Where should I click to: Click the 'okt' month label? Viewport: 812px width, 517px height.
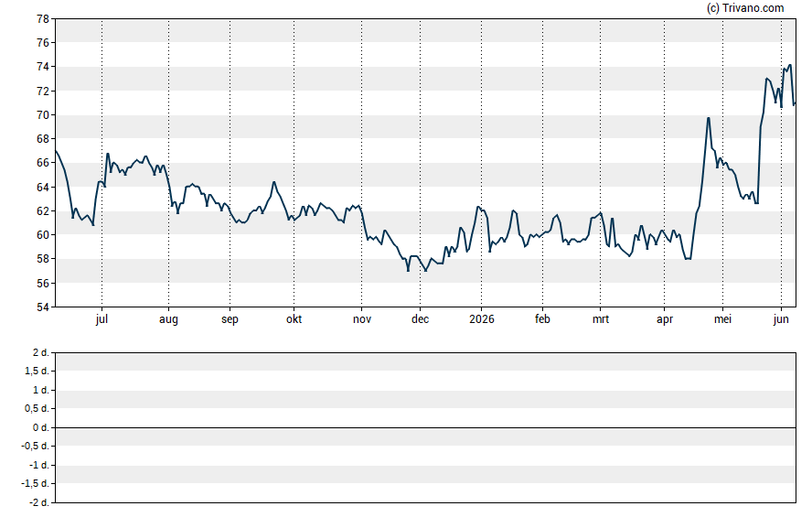tap(294, 319)
